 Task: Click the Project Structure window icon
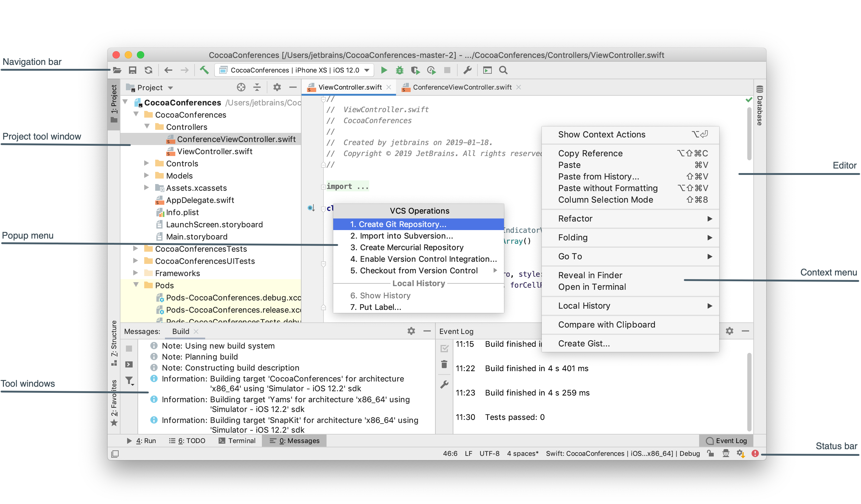(x=487, y=70)
